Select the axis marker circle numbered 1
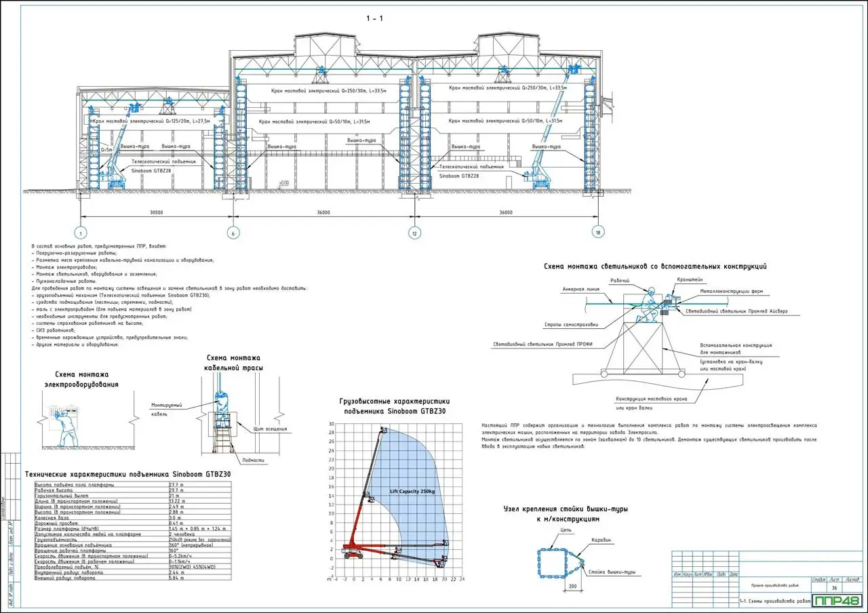 coord(82,233)
